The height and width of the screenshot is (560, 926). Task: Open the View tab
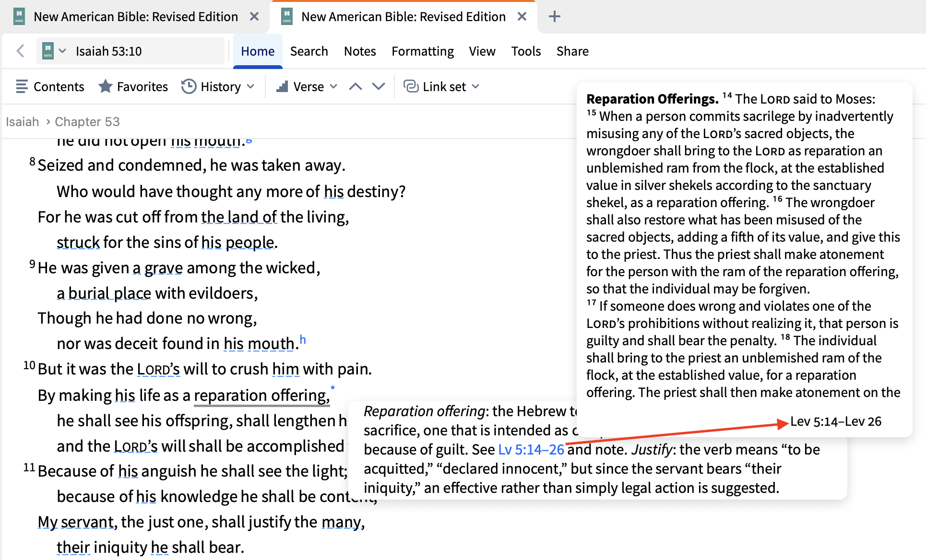(x=482, y=51)
